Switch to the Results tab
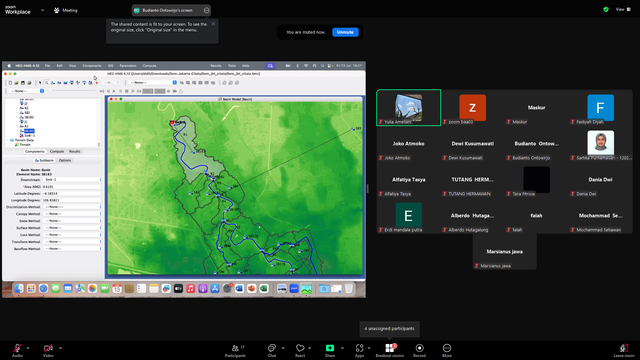This screenshot has height=360, width=640. (x=75, y=151)
